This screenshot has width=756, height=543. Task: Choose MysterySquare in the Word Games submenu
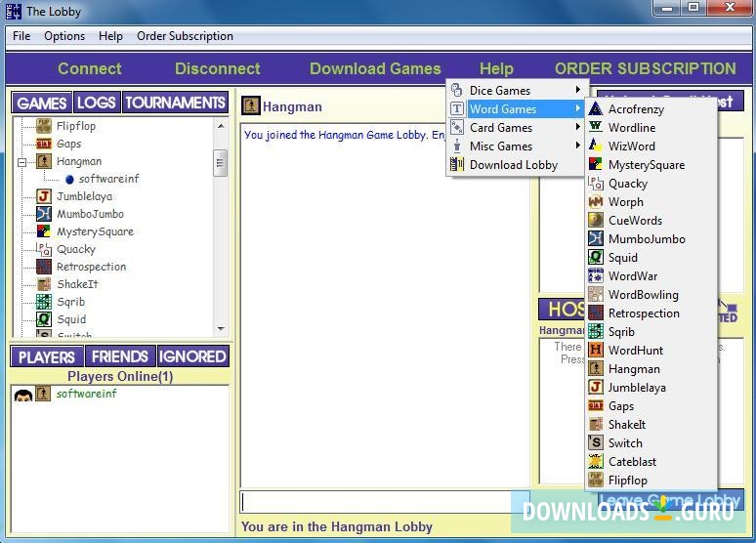click(x=647, y=165)
